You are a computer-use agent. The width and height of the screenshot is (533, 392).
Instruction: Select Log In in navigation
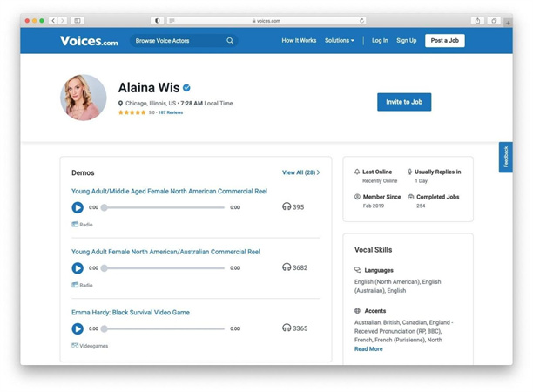click(x=380, y=41)
